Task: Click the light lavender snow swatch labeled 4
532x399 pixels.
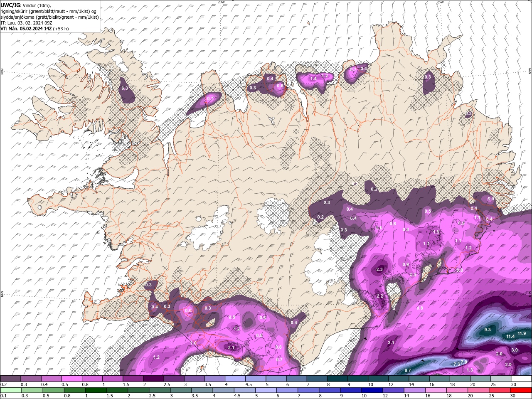Action: tap(235, 379)
